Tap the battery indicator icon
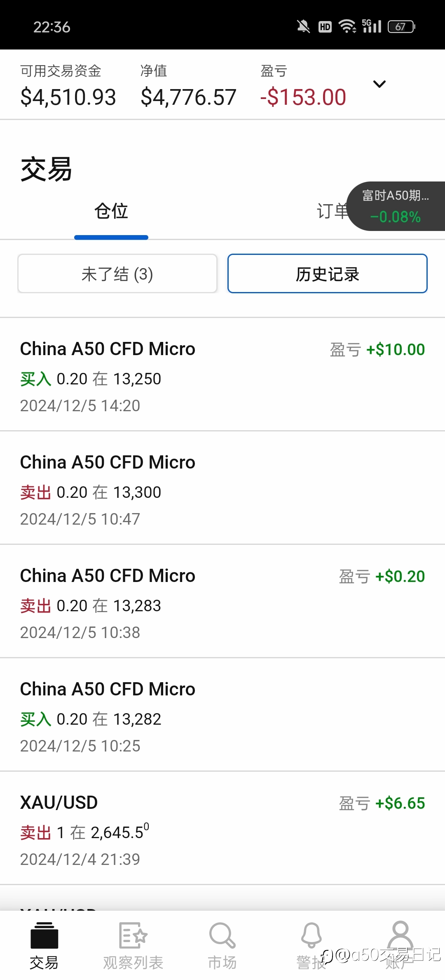This screenshot has height=980, width=445. [x=401, y=27]
